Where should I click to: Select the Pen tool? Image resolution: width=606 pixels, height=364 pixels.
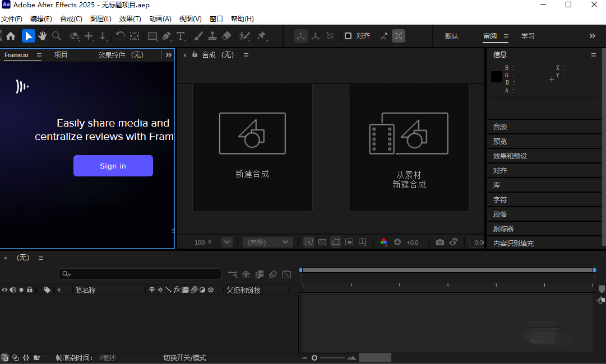166,36
